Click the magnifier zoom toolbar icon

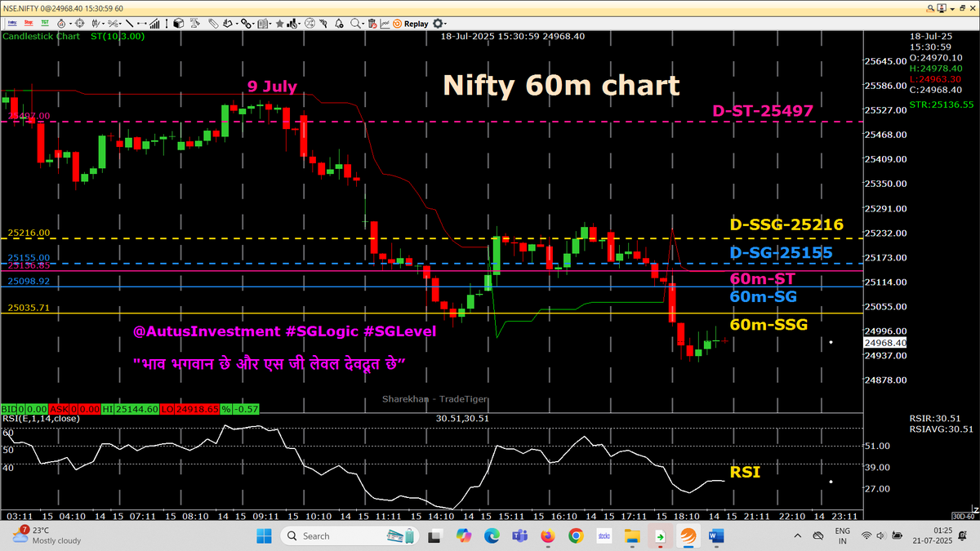coord(355,24)
